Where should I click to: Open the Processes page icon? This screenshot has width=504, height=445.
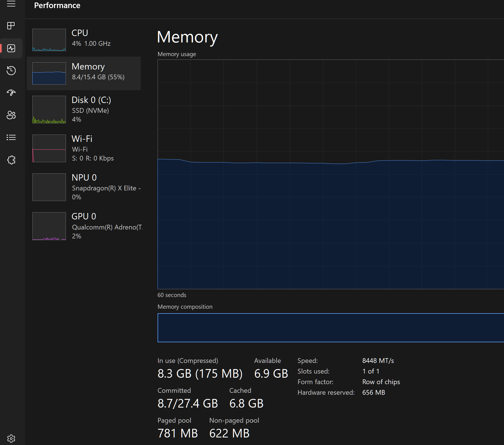[11, 26]
